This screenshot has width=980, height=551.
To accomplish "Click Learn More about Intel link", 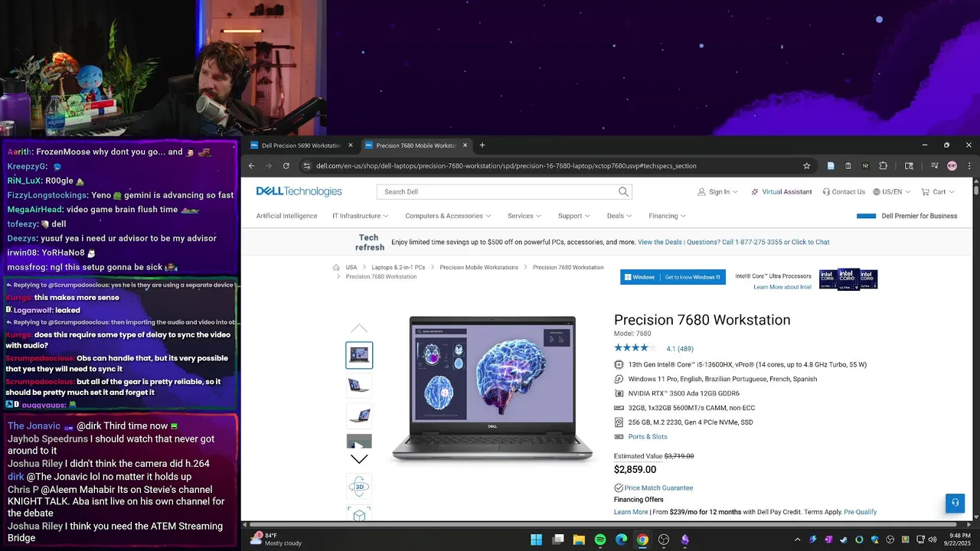I will click(782, 287).
